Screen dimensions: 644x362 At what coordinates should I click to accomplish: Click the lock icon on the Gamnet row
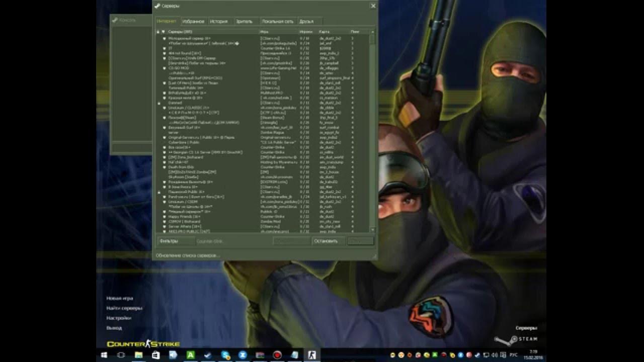158,103
